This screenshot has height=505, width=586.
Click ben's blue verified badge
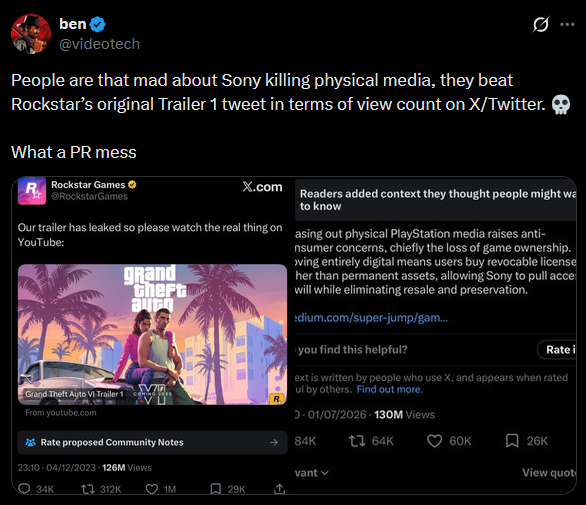[98, 24]
